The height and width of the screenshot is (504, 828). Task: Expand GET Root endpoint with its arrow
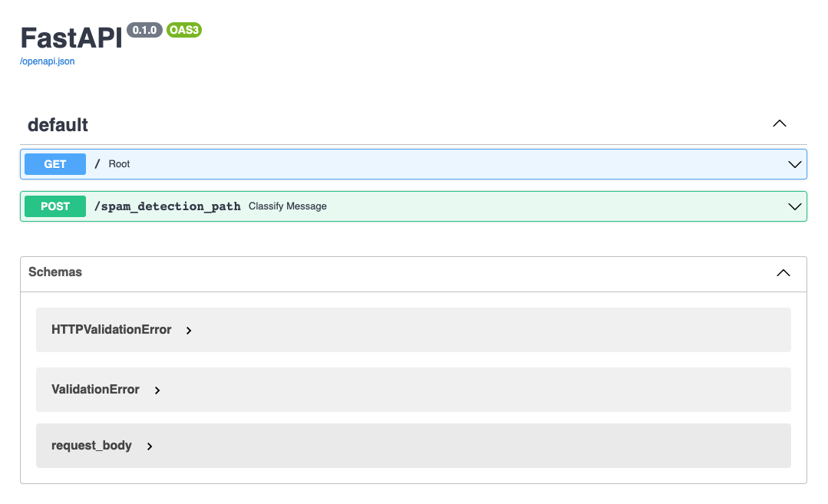click(794, 164)
